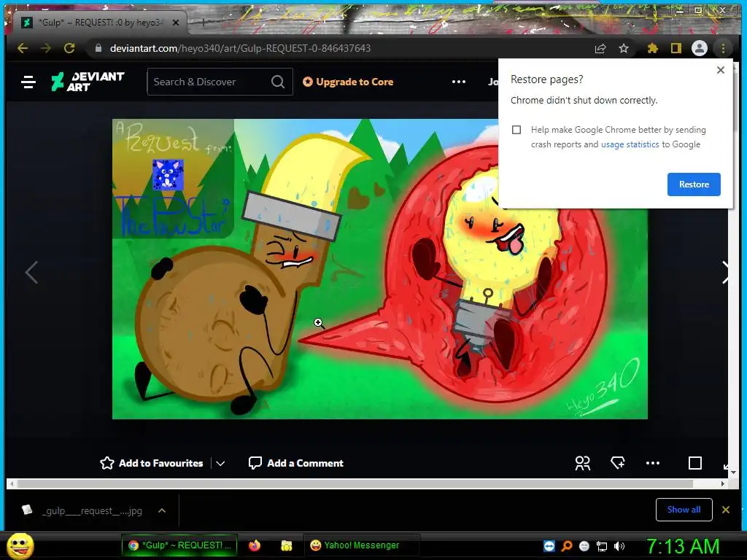Screen dimensions: 747x560
Task: Close the *Gulp* REQUEST tab
Action: pos(176,23)
